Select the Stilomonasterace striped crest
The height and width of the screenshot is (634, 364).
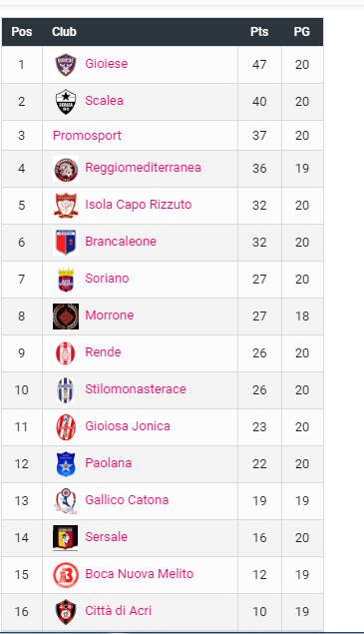[66, 390]
